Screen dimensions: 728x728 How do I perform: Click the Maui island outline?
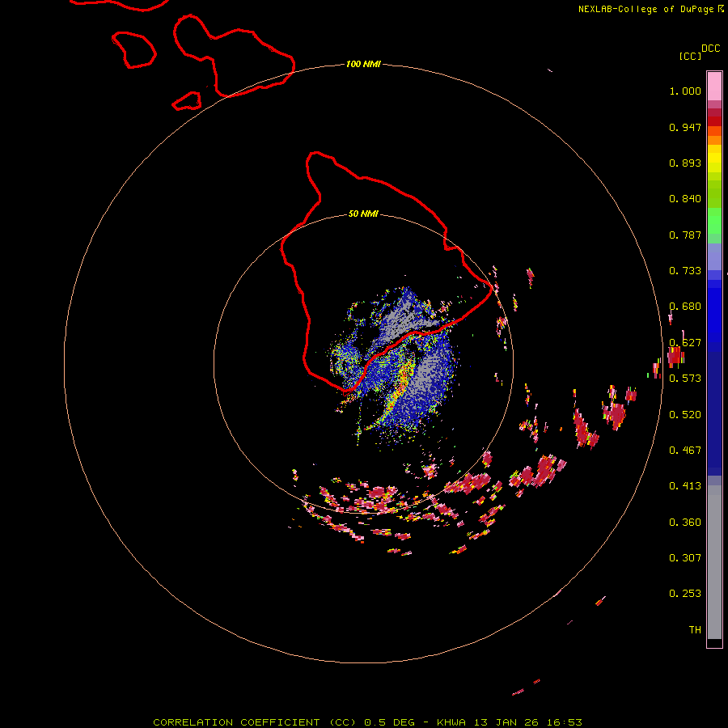click(x=234, y=56)
